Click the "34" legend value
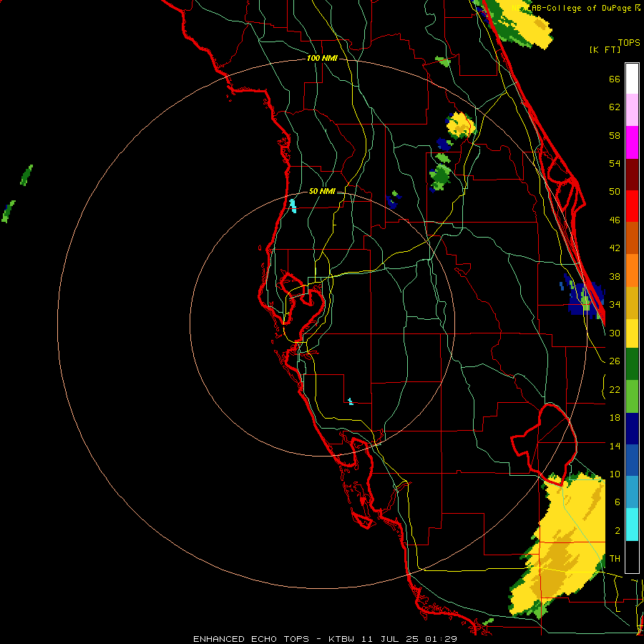 point(615,304)
